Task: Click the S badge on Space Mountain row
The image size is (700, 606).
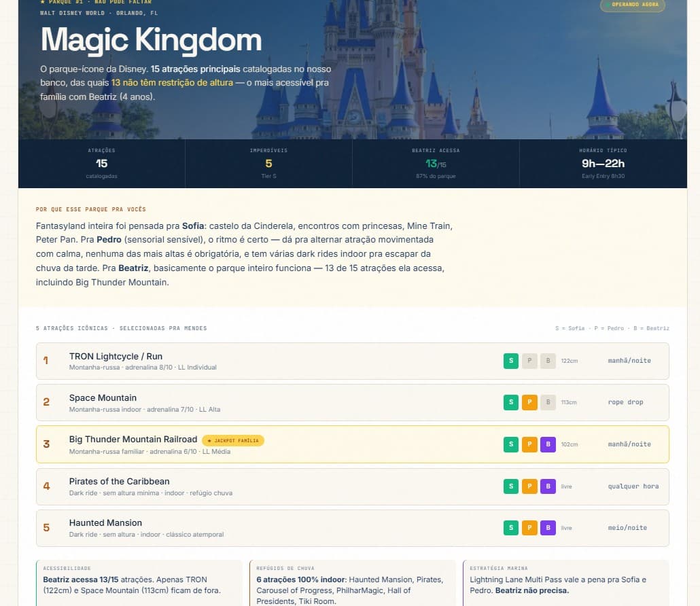Action: pyautogui.click(x=510, y=402)
